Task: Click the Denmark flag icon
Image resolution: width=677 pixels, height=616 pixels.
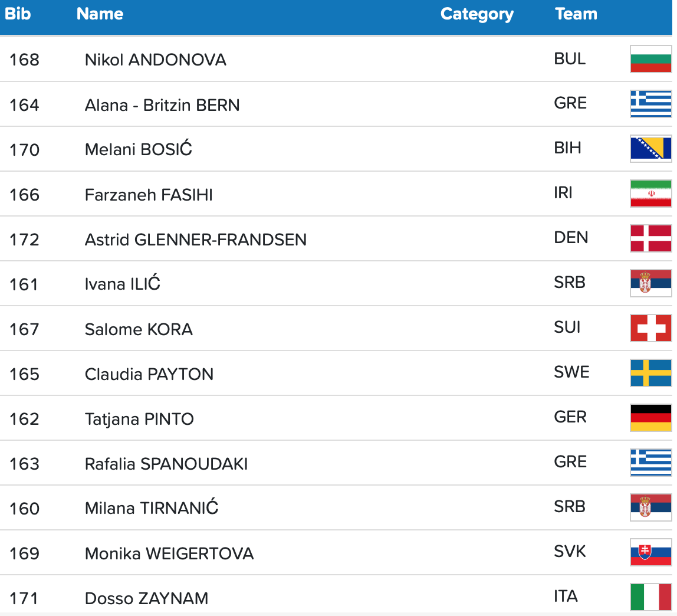Action: 650,238
